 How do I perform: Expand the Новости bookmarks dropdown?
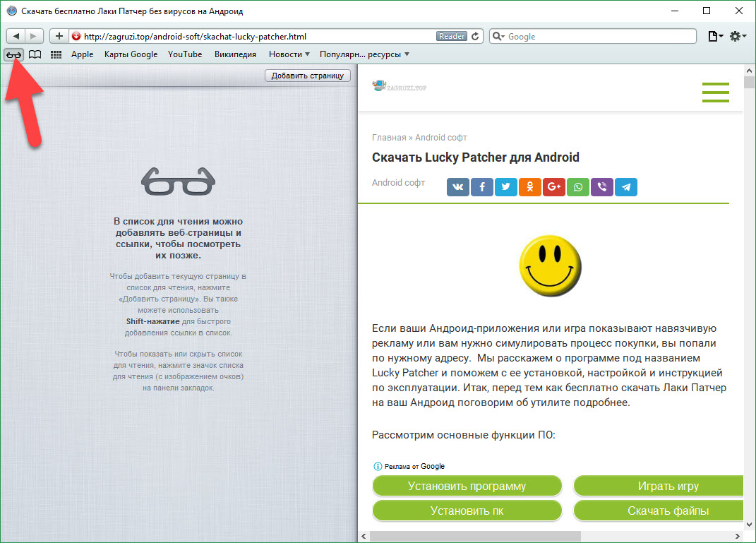pyautogui.click(x=289, y=54)
